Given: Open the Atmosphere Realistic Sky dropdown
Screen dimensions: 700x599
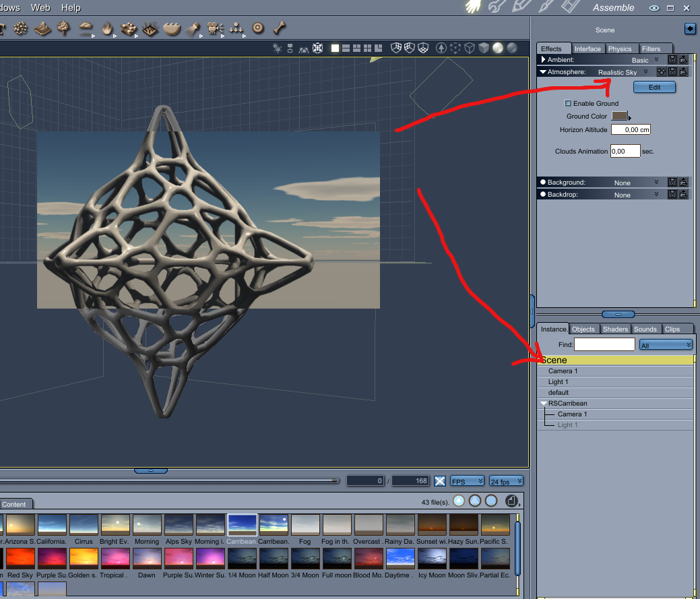Looking at the screenshot, I should click(623, 72).
